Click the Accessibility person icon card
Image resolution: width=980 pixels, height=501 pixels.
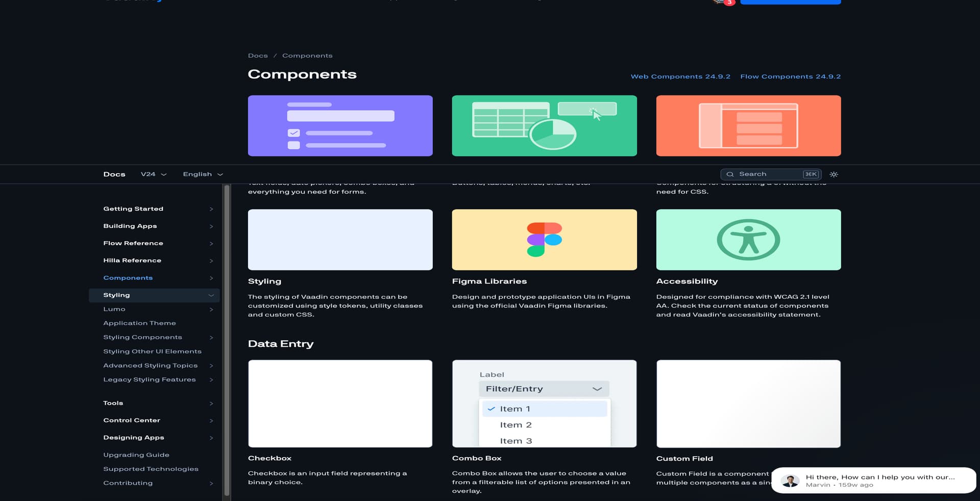(748, 240)
